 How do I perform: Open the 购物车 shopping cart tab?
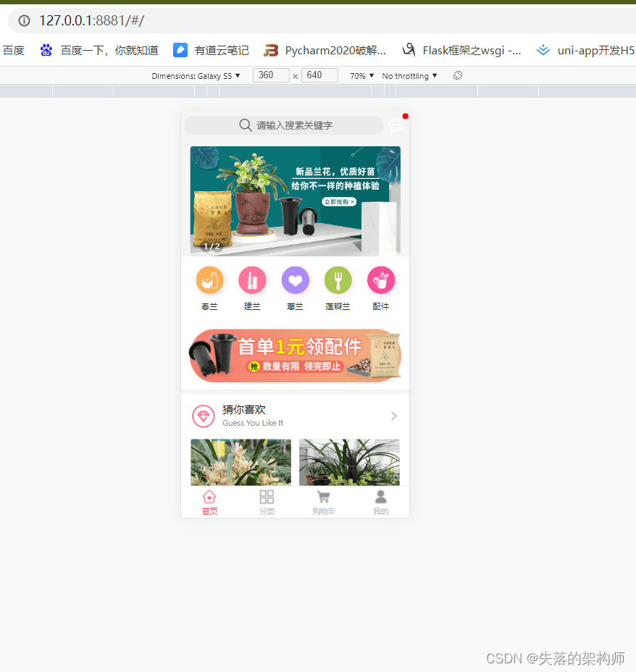tap(324, 502)
